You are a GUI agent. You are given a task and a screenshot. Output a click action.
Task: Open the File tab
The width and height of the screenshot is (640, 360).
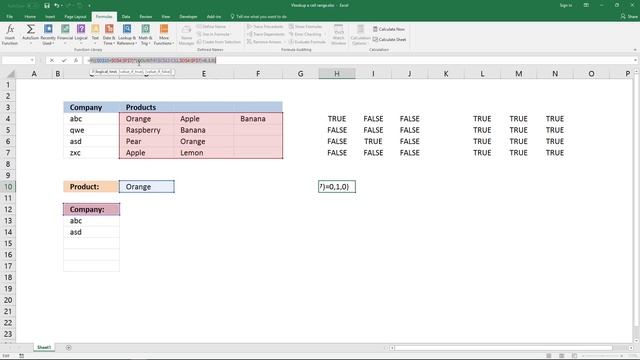[9, 17]
